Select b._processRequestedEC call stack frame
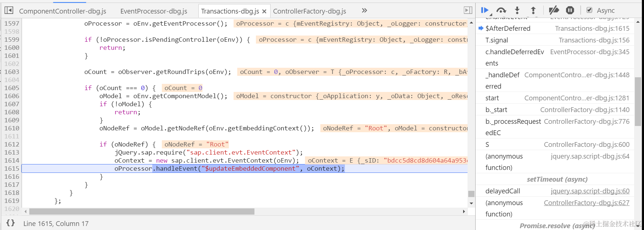 pos(555,127)
